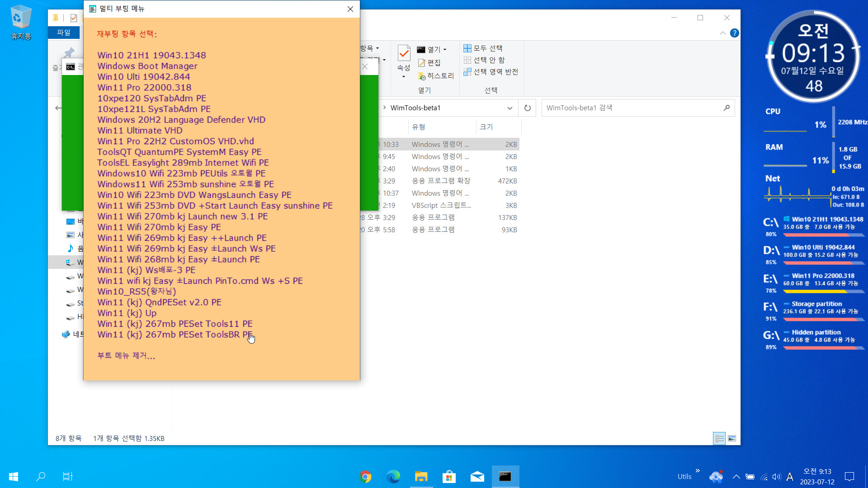The width and height of the screenshot is (868, 488).
Task: Click the taskbar clock 오전 9:13
Action: (817, 477)
